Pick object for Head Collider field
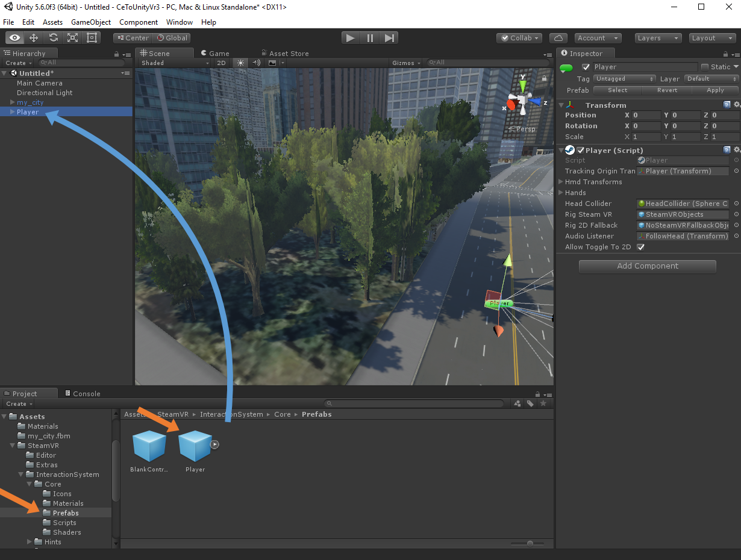Screen dimensions: 741x560 coord(736,204)
